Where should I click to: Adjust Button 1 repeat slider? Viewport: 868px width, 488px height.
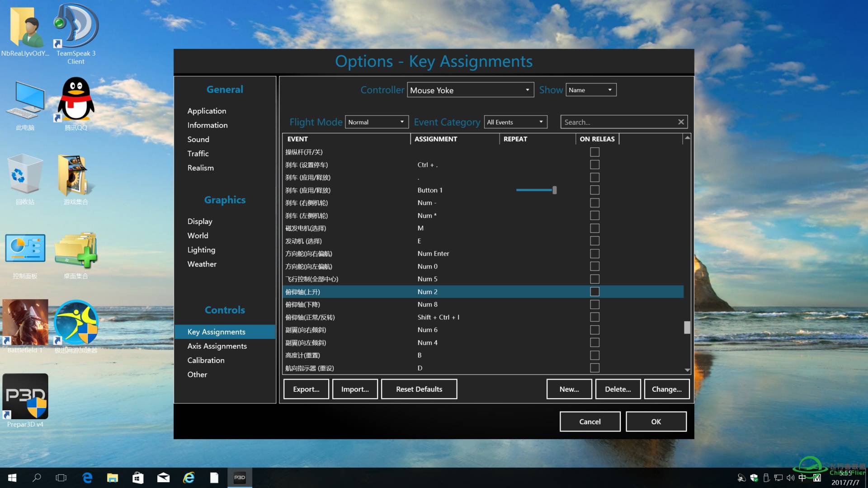click(554, 190)
